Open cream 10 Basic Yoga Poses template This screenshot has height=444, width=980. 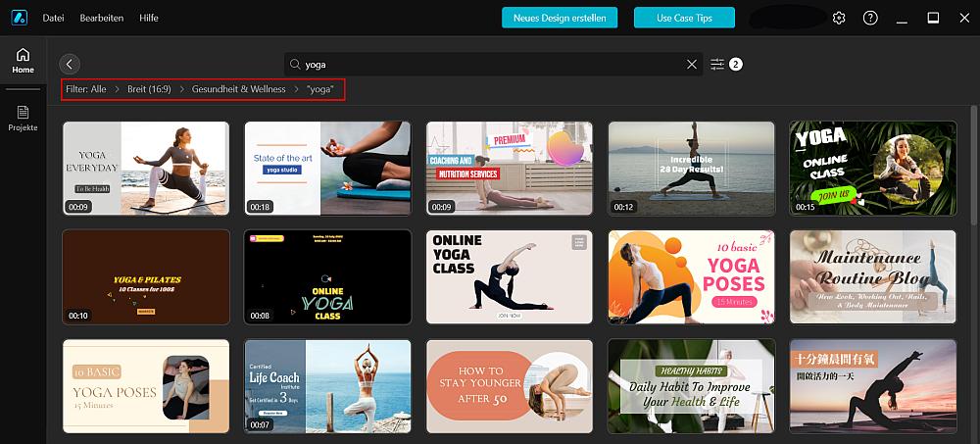pos(146,386)
